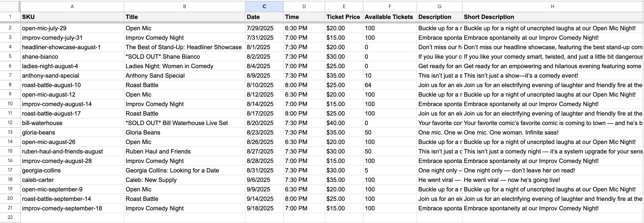Select the empty cell A22

[x=72, y=217]
